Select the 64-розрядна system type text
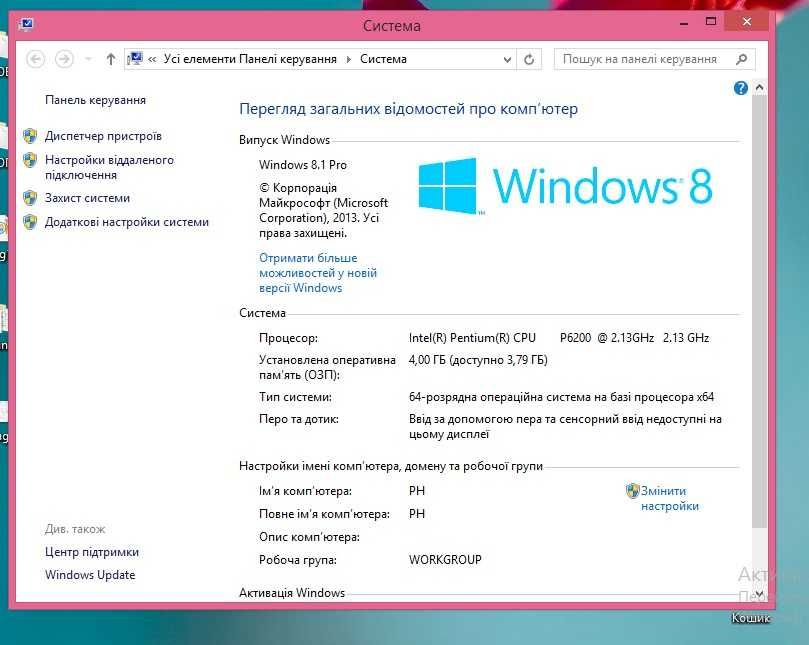Screen dimensions: 809x645 tap(561, 397)
